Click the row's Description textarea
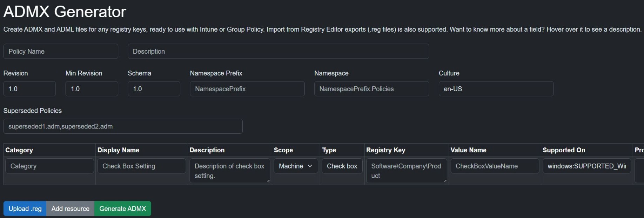This screenshot has width=644, height=218. pos(229,171)
